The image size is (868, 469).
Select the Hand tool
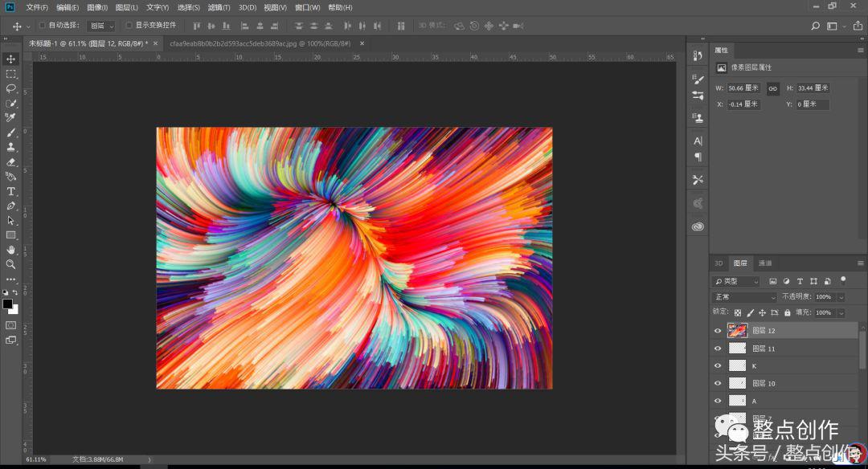click(x=11, y=250)
